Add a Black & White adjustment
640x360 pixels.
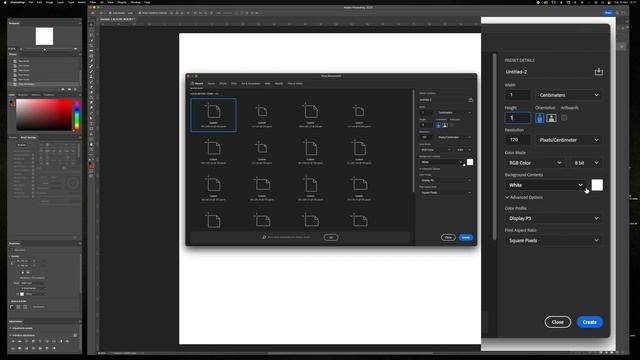[61, 341]
